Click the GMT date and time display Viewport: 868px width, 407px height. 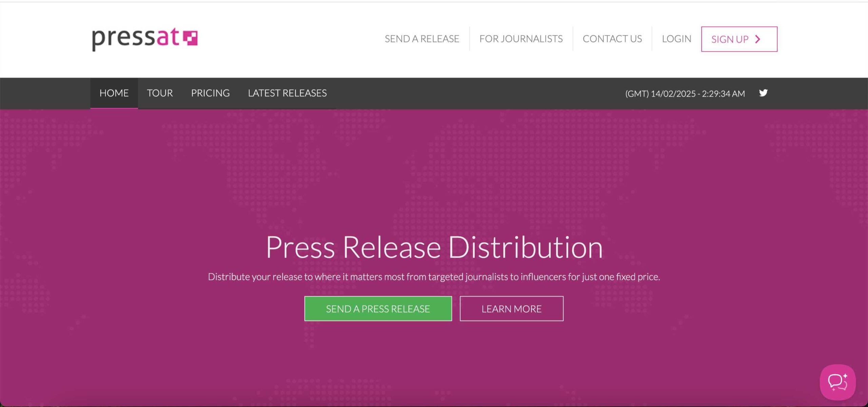(x=685, y=94)
